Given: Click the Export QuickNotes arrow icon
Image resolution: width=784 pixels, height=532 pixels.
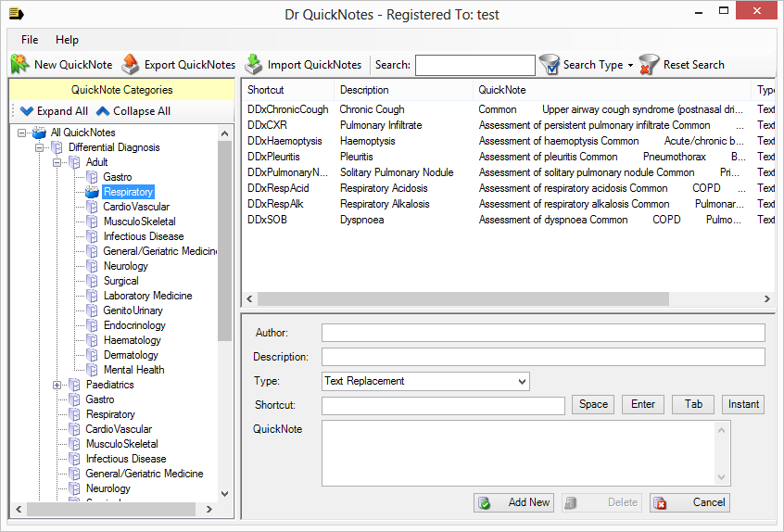Looking at the screenshot, I should 130,65.
